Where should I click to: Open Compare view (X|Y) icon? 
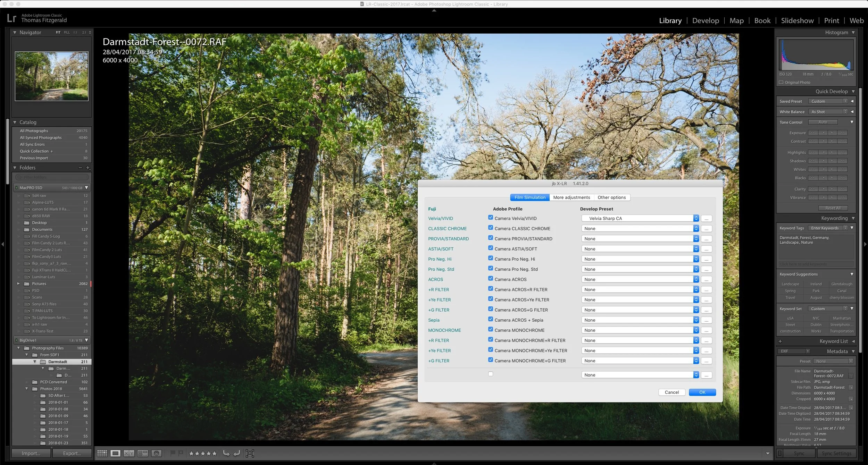coord(129,453)
